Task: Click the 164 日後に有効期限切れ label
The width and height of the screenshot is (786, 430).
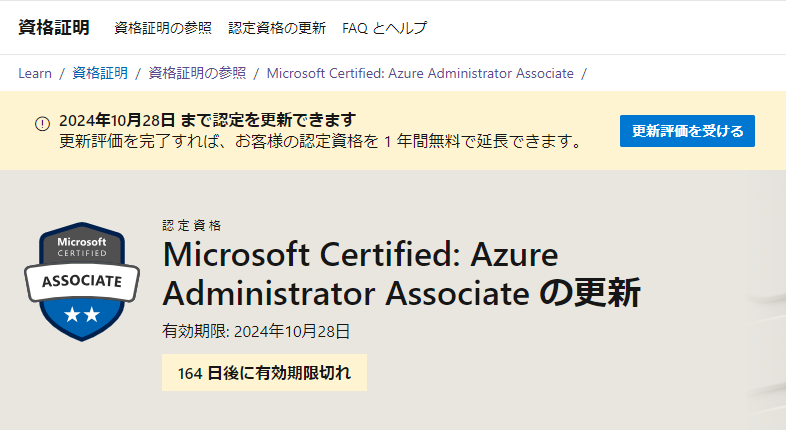Action: coord(264,373)
